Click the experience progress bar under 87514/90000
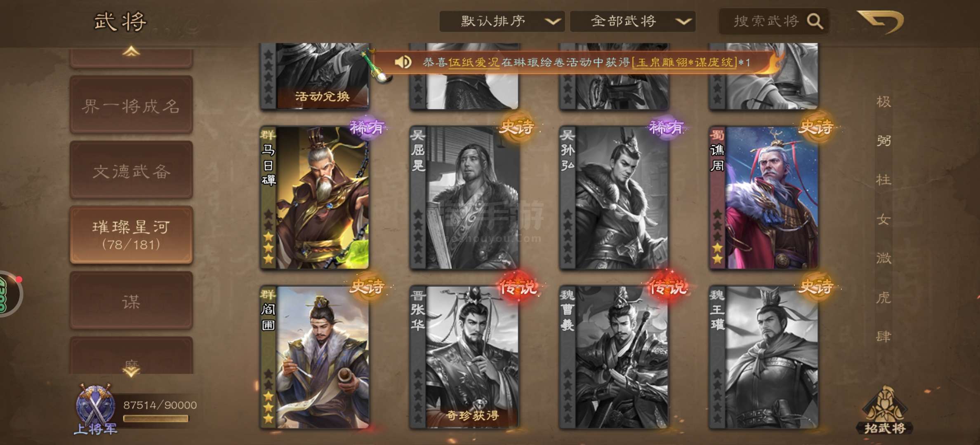Viewport: 980px width, 445px height. coord(156,419)
